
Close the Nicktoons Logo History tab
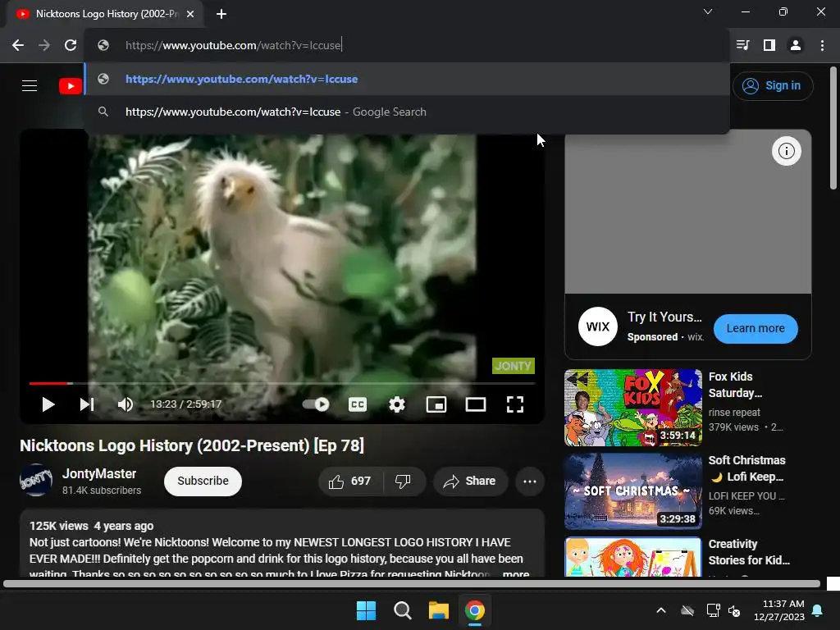[190, 14]
